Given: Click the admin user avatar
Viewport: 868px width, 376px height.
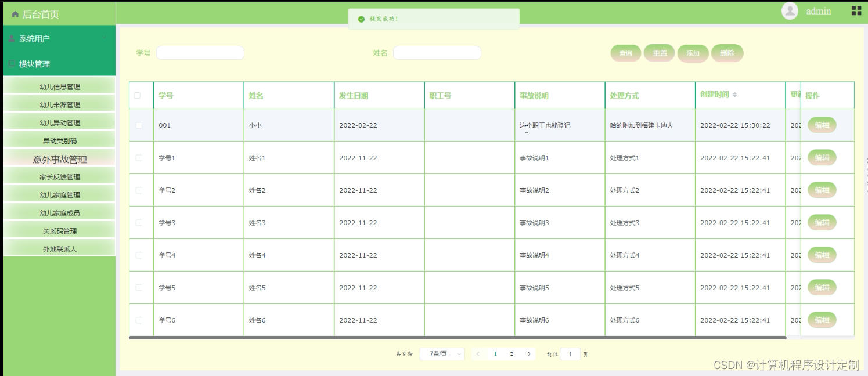Looking at the screenshot, I should pos(790,11).
